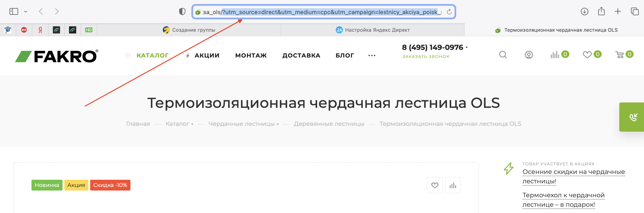Open Осенние скидки на чердачные лестницы link
The width and height of the screenshot is (644, 213).
coord(573,177)
